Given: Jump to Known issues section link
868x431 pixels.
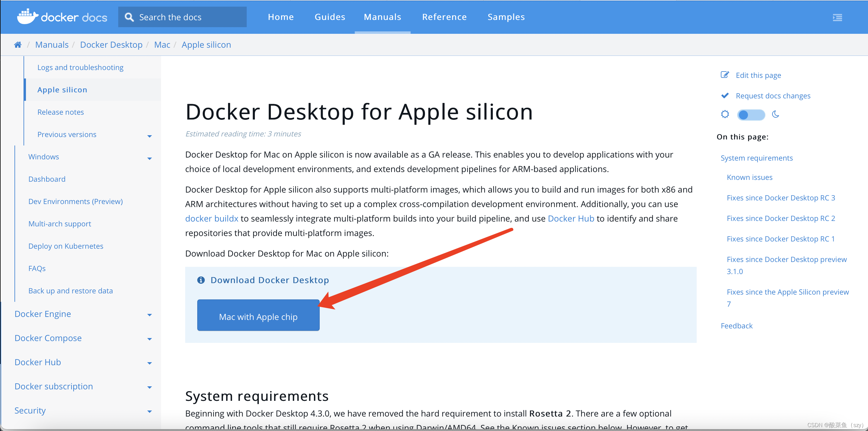Looking at the screenshot, I should 749,177.
